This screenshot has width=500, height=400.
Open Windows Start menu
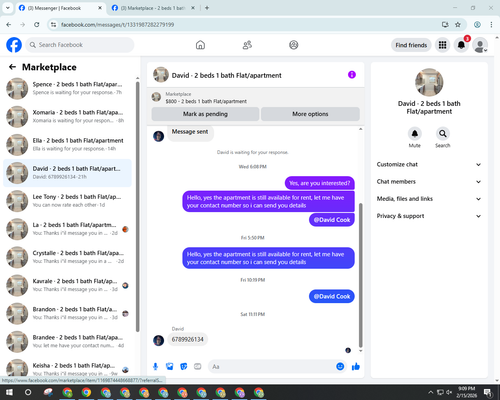(9, 392)
